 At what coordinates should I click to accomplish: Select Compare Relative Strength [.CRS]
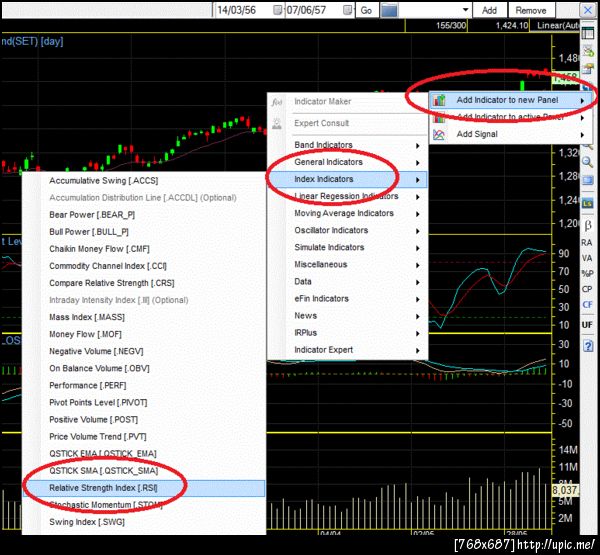pos(144,283)
